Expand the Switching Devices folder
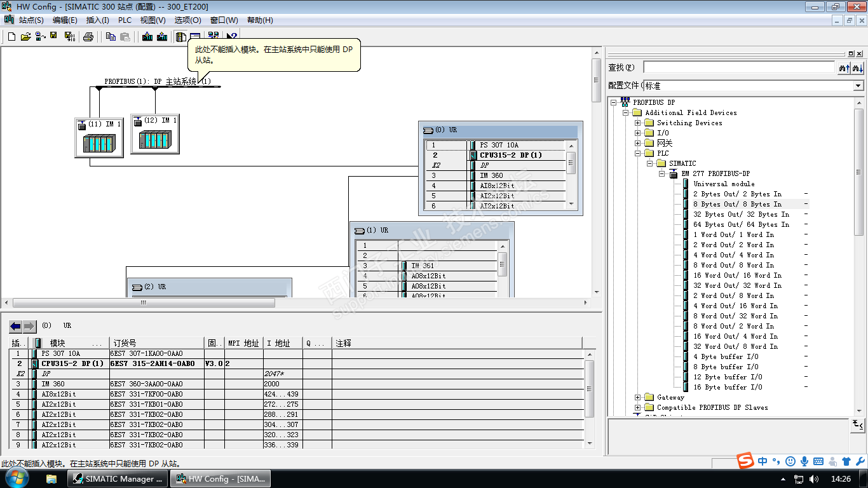The width and height of the screenshot is (868, 488). 638,123
